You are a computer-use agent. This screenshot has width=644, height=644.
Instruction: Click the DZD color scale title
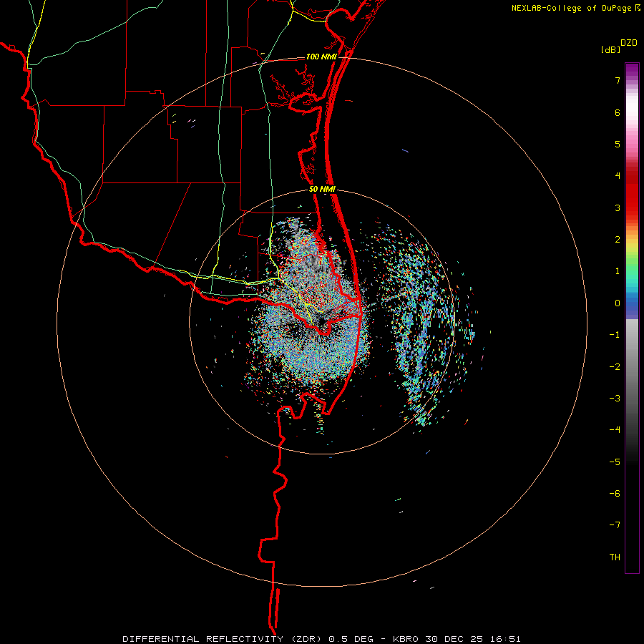(629, 43)
